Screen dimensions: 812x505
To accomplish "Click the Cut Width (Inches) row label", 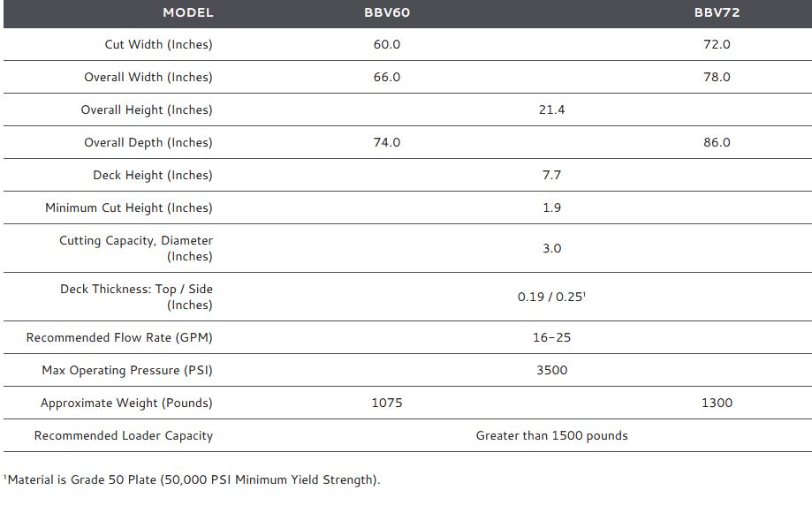I will coord(159,44).
